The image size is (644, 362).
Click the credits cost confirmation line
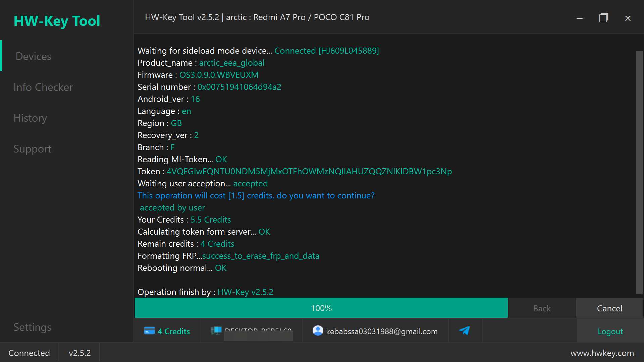click(x=256, y=195)
